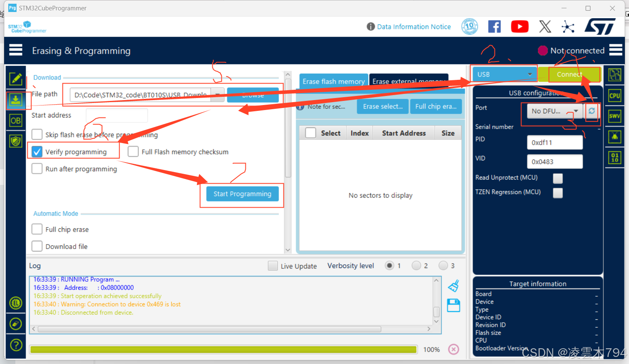Click the Size column header

click(448, 133)
